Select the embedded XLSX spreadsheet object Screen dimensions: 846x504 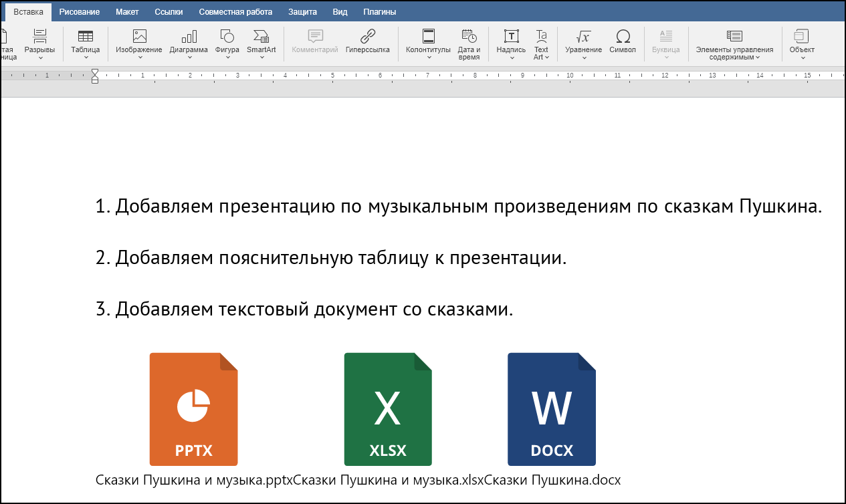pos(388,409)
